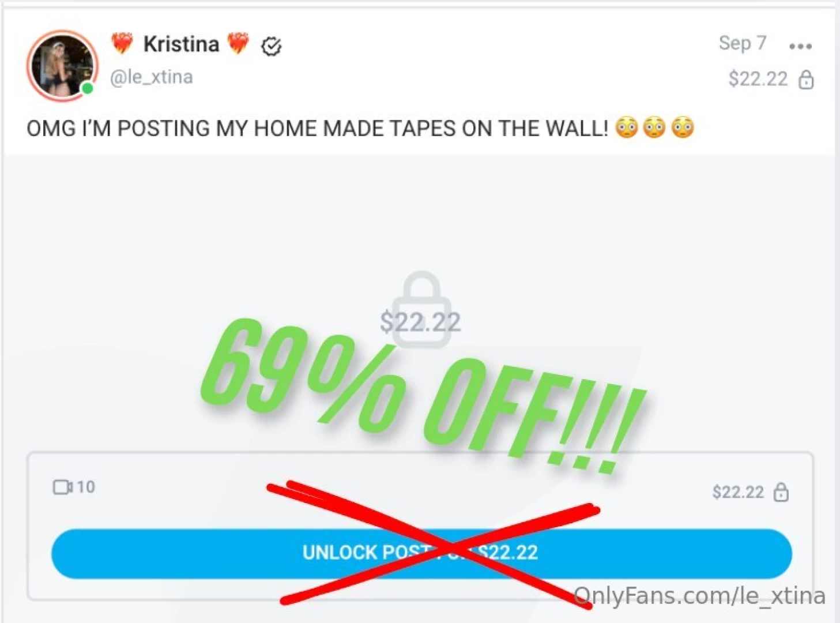Click the green online status dot
The width and height of the screenshot is (840, 623).
[x=87, y=88]
